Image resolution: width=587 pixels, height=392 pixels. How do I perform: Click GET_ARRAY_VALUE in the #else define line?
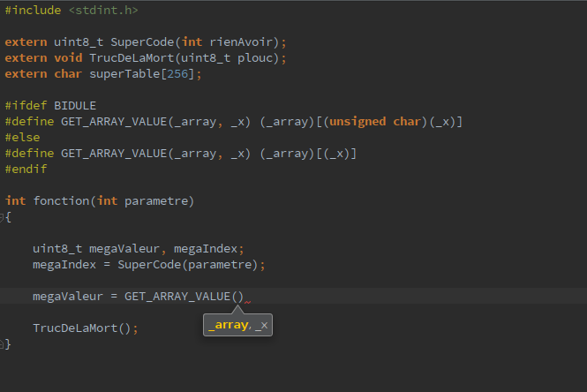114,154
